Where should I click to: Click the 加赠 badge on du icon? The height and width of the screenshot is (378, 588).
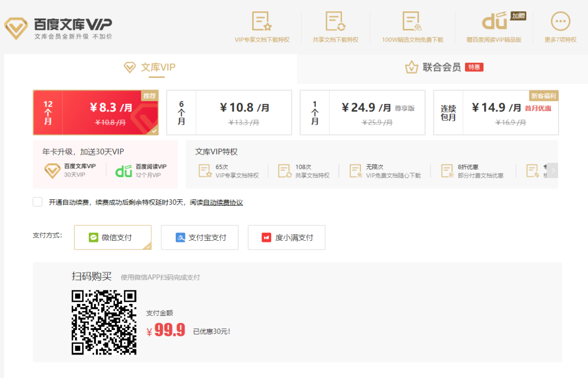coord(518,16)
